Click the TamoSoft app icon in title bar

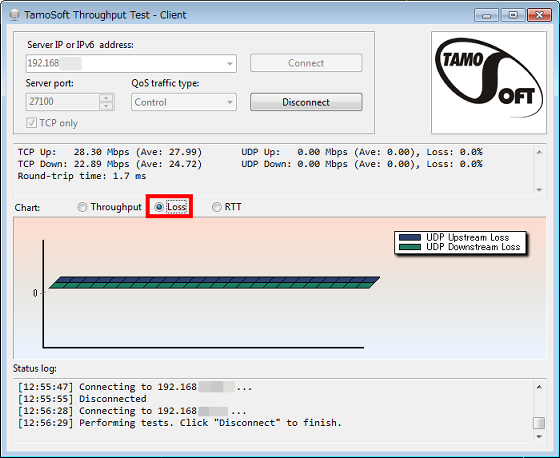coord(14,15)
